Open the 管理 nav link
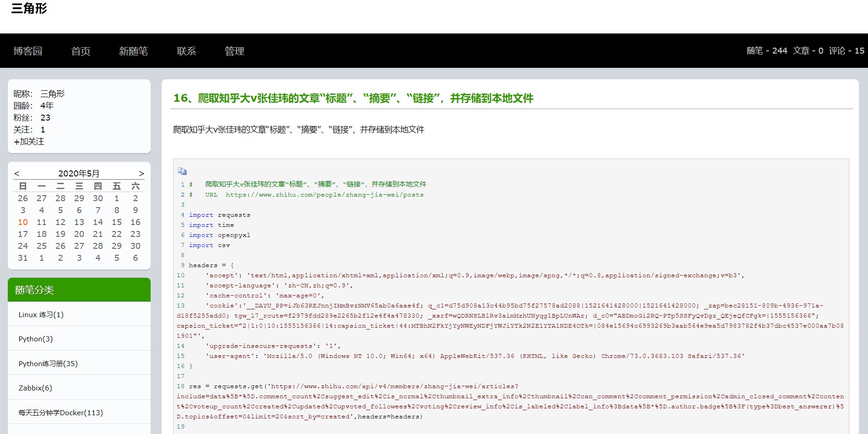Screen dimensions: 868x434 click(234, 51)
